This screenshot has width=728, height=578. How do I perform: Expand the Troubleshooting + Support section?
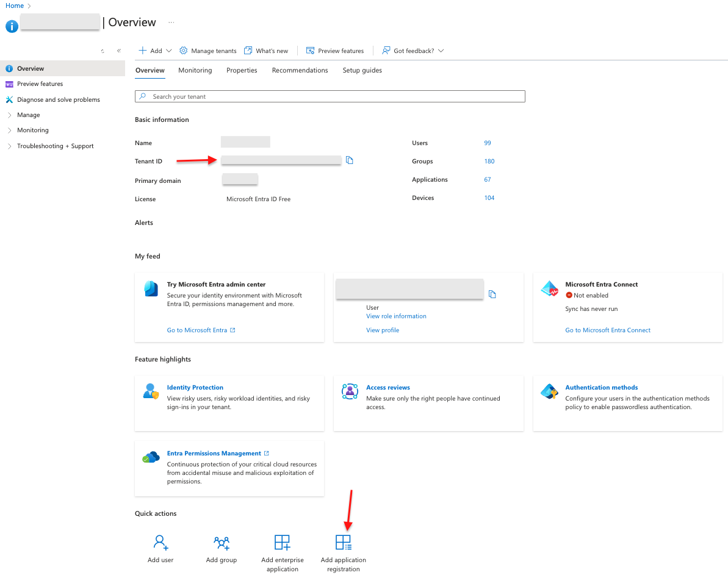(55, 146)
